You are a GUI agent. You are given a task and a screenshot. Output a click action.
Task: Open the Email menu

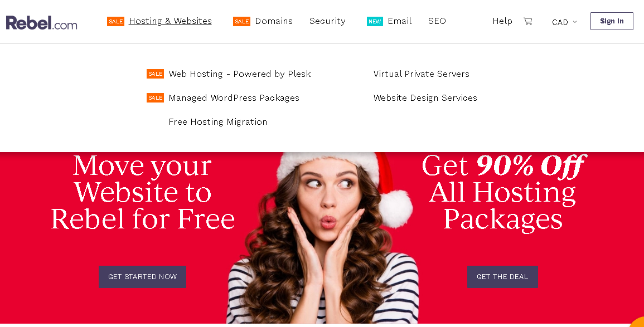[x=400, y=21]
